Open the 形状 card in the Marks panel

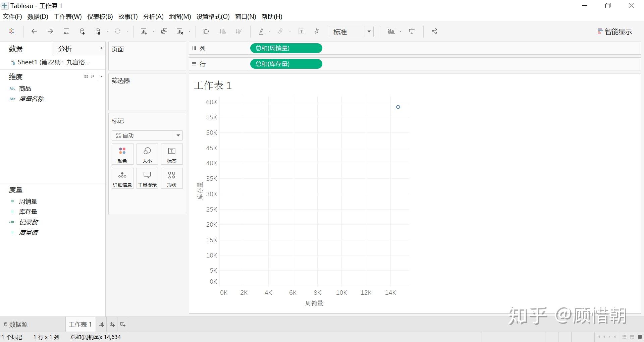click(x=171, y=178)
